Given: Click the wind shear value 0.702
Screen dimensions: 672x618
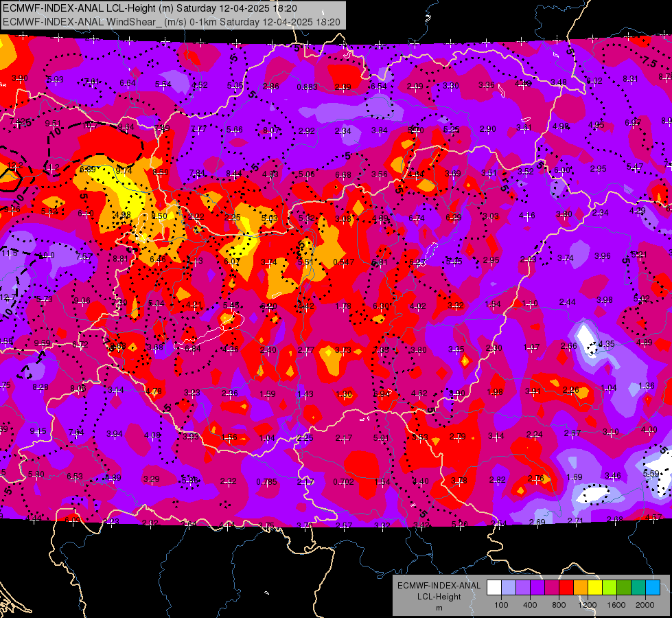Looking at the screenshot, I should 344,482.
